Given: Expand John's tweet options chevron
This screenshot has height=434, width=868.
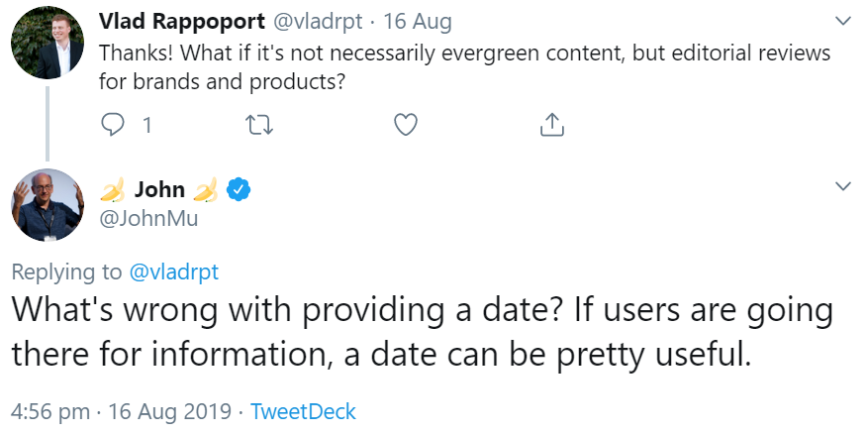Looking at the screenshot, I should [x=843, y=185].
